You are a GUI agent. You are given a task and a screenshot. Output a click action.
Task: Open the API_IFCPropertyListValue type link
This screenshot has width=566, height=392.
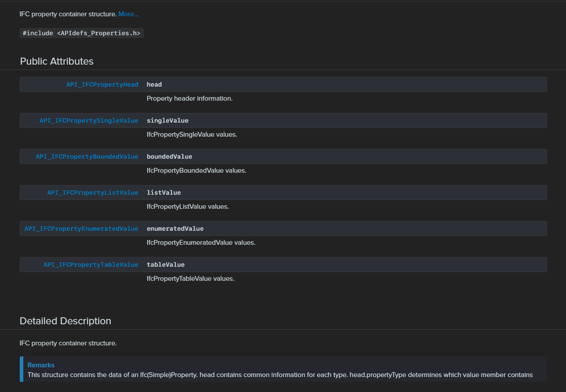93,193
